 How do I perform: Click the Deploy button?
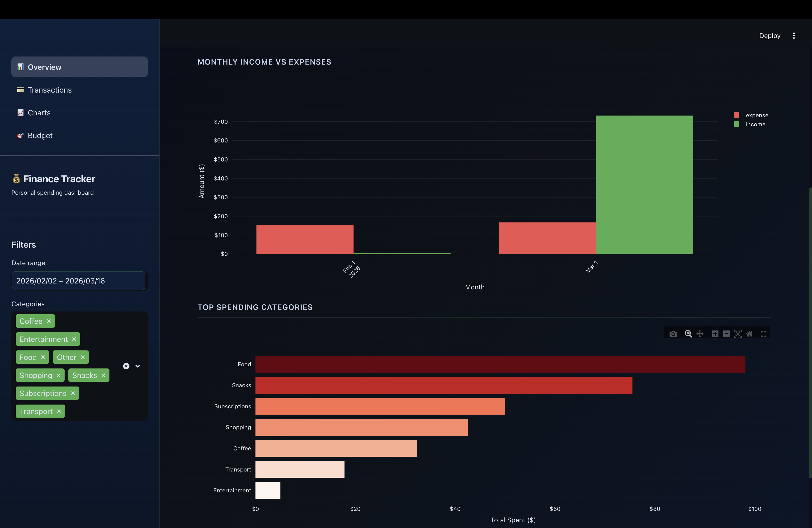coord(770,35)
